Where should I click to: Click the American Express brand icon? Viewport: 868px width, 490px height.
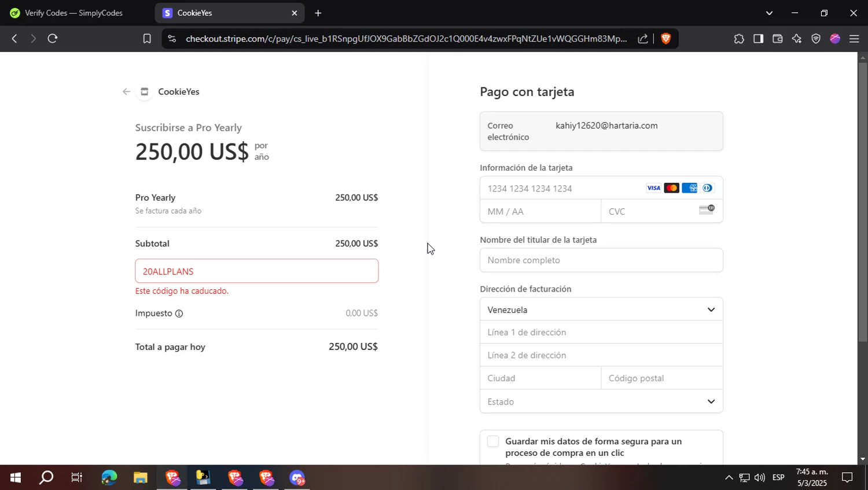point(689,188)
